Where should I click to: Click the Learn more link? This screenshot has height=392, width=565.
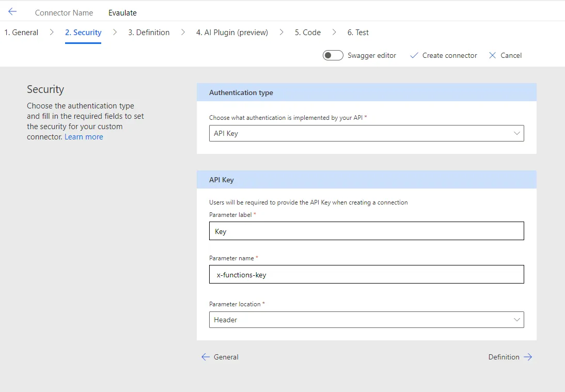coord(84,137)
